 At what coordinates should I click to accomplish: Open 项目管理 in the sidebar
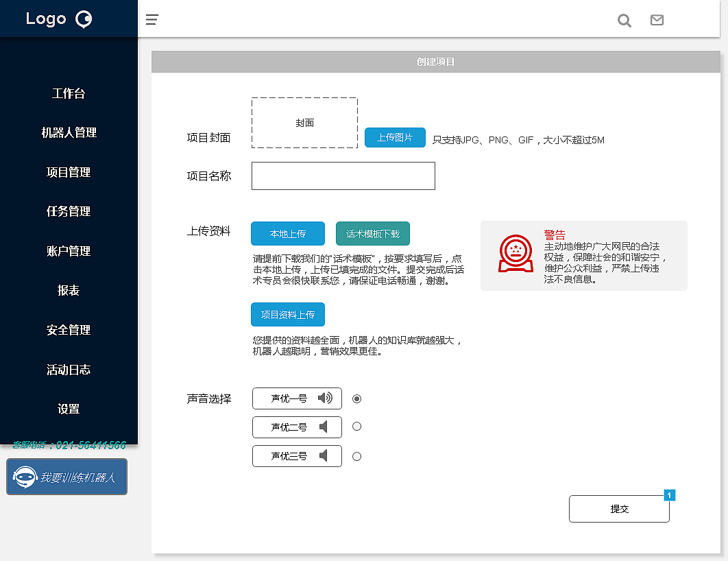(x=69, y=172)
